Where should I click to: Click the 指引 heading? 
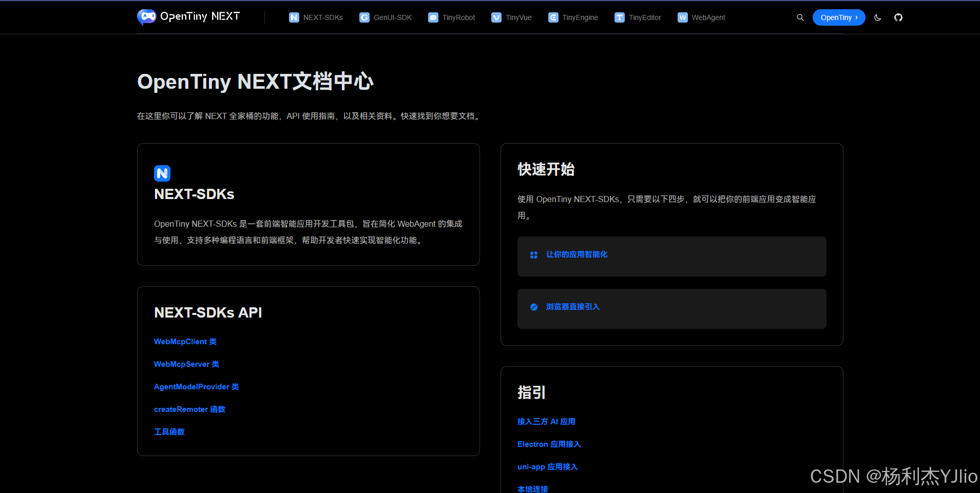click(532, 392)
